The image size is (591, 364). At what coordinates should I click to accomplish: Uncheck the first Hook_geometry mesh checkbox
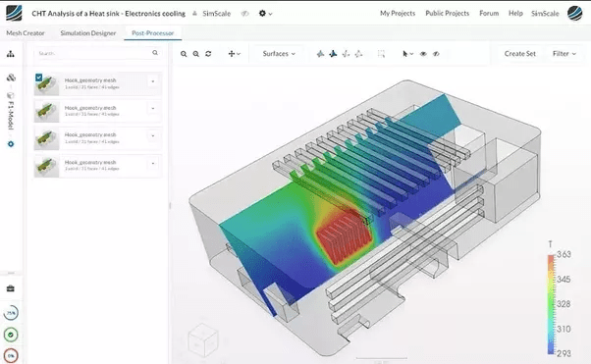(39, 78)
